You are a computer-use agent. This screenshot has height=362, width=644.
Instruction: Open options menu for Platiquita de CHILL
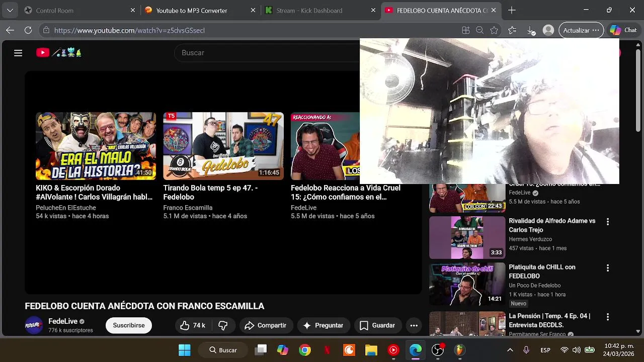click(607, 268)
